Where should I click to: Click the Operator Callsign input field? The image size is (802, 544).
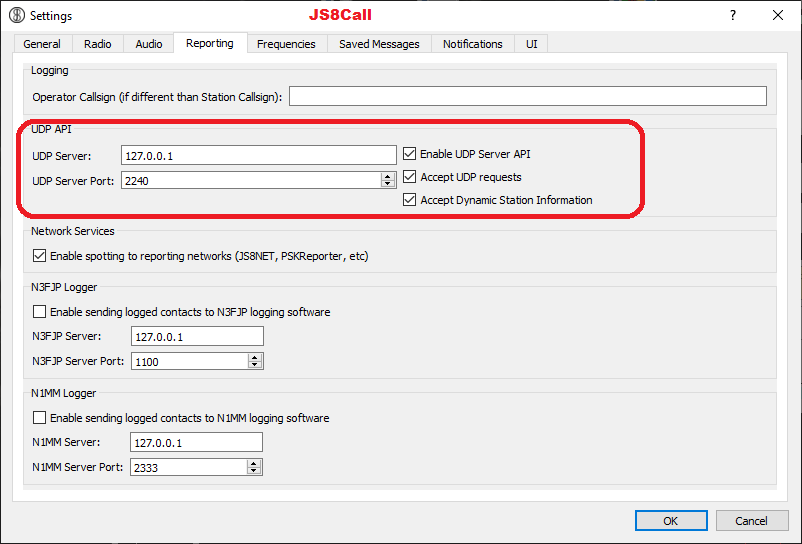(x=527, y=97)
